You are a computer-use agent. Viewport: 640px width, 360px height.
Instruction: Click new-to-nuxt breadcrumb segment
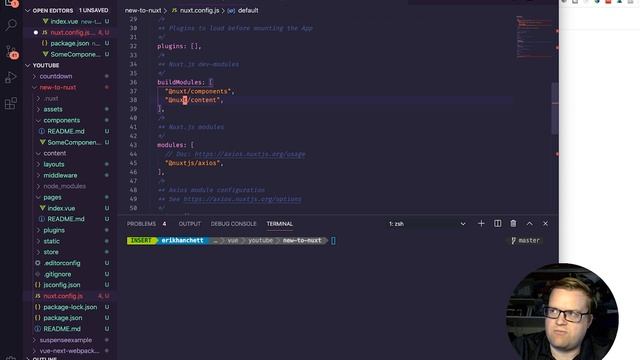tap(143, 11)
